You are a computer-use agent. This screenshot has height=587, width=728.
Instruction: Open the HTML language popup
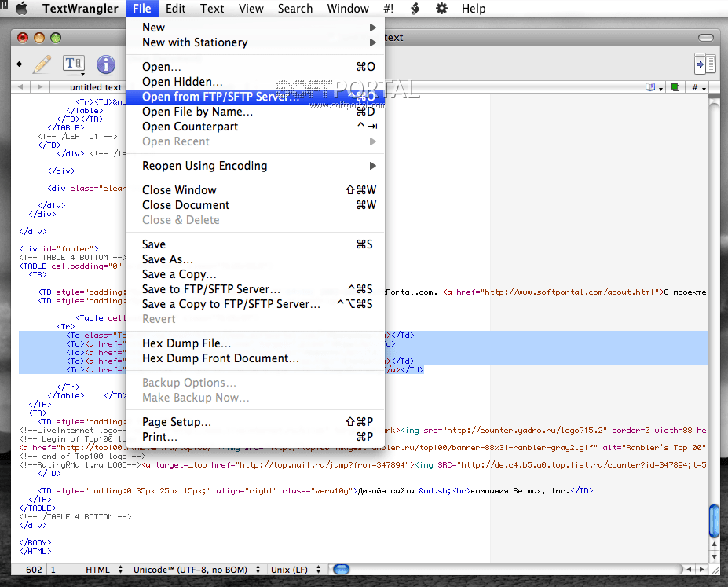(104, 570)
